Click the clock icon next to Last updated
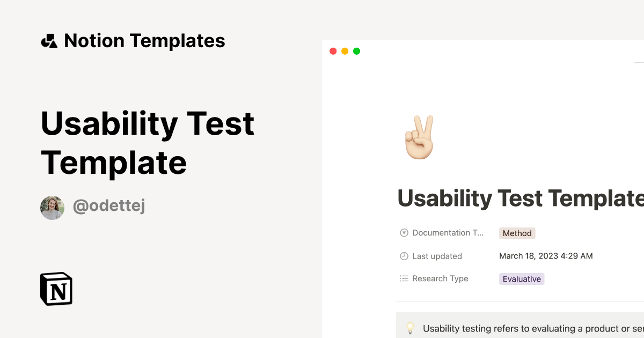 [x=404, y=256]
